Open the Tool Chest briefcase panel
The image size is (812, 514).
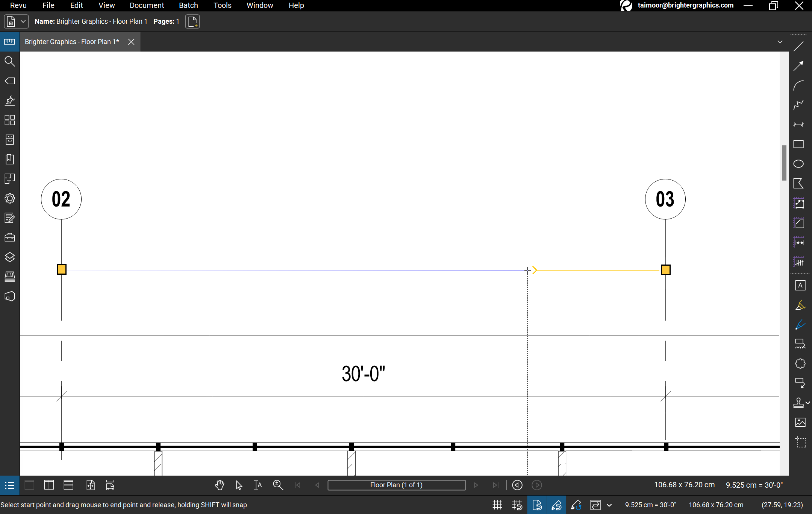tap(10, 238)
